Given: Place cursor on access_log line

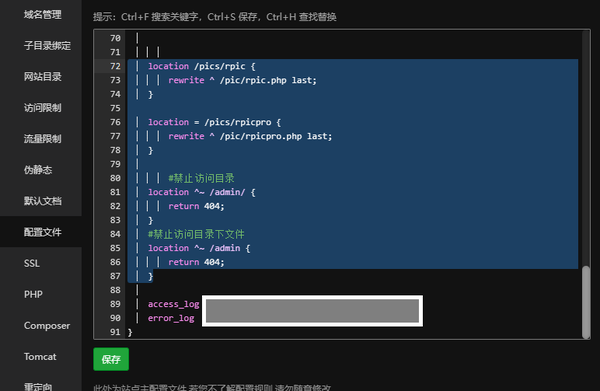Looking at the screenshot, I should (173, 304).
